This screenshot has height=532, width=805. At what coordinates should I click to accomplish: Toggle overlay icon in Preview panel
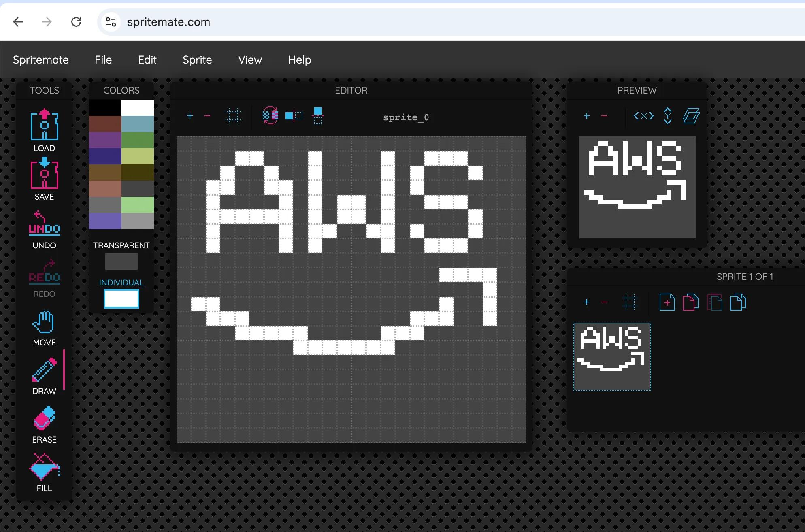691,116
